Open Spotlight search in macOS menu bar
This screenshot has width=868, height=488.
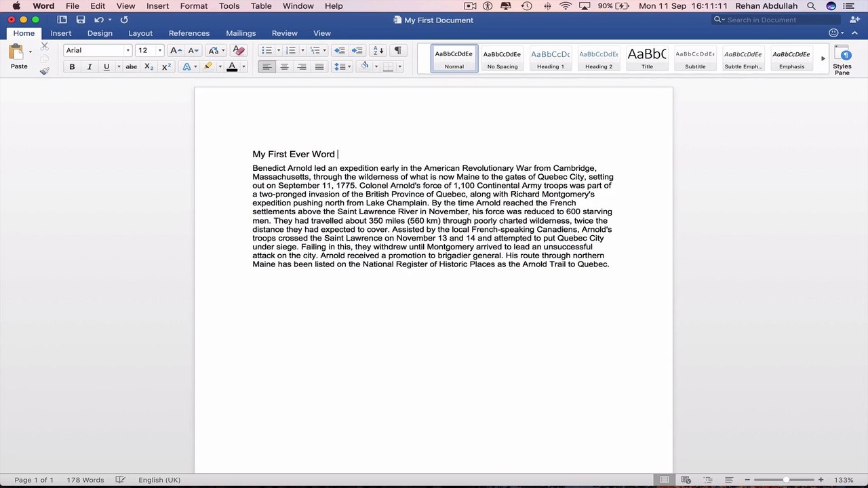tap(811, 6)
